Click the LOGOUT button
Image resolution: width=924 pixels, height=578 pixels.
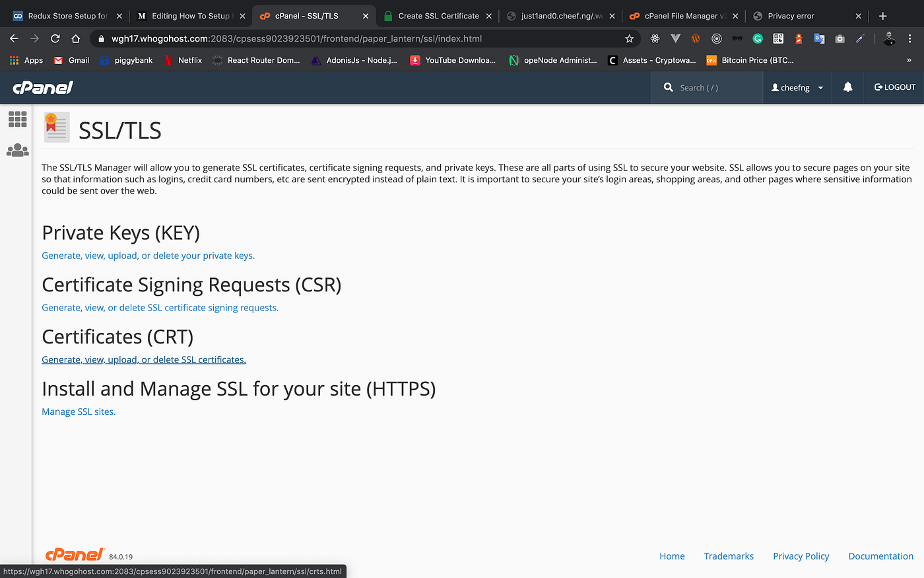click(x=895, y=87)
